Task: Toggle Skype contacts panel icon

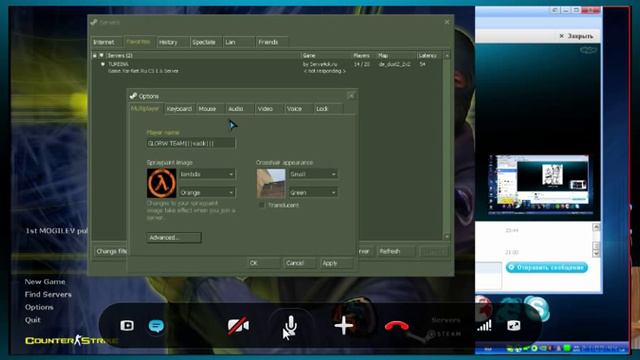Action: (127, 325)
